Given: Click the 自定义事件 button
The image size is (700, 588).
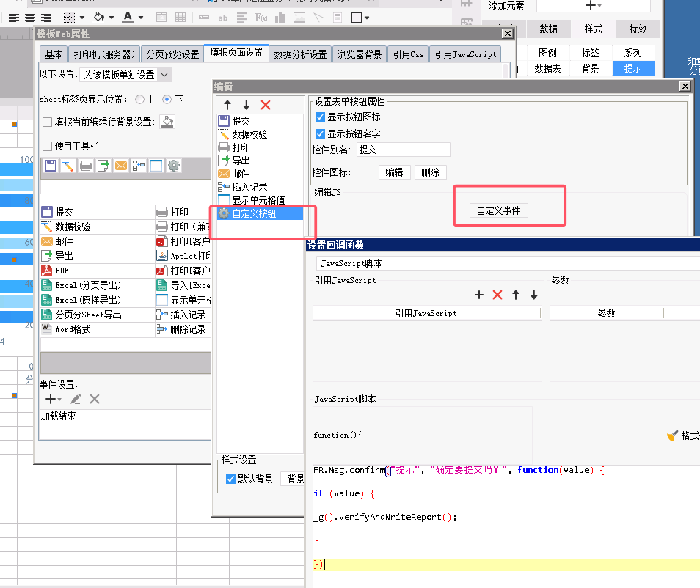Looking at the screenshot, I should click(x=498, y=210).
